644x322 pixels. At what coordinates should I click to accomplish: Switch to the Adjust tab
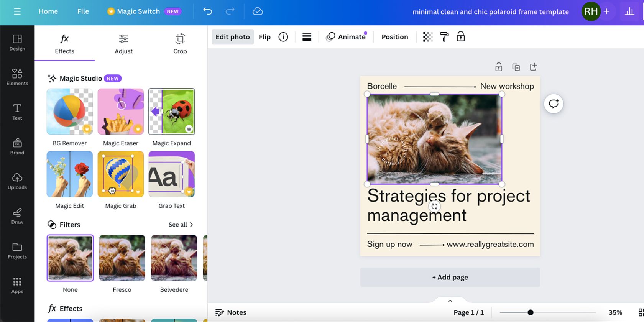click(123, 44)
